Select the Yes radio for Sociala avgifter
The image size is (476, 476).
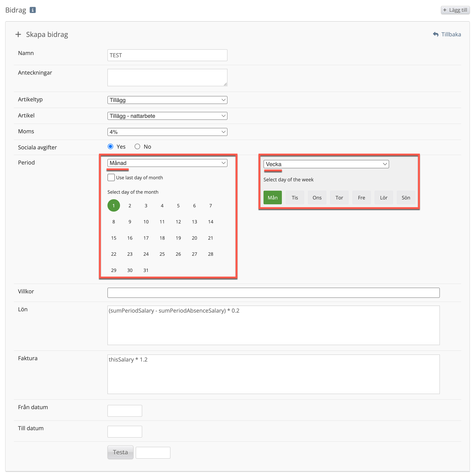click(110, 147)
